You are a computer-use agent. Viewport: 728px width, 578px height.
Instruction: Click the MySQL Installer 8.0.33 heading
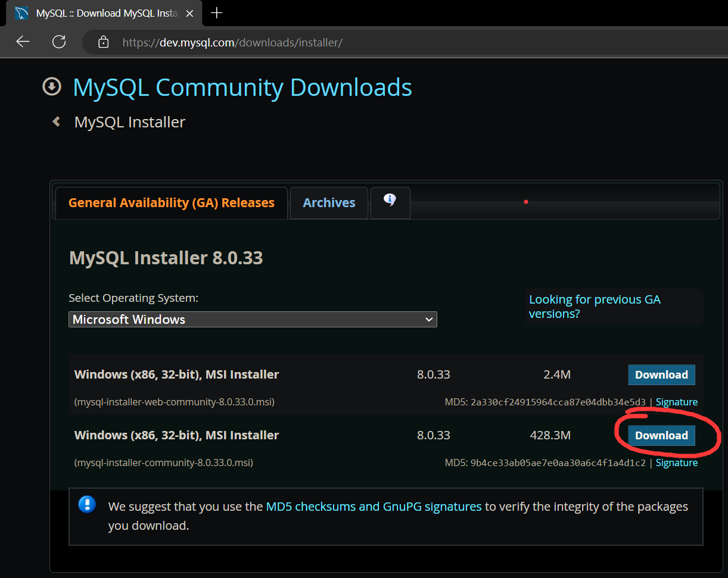166,258
